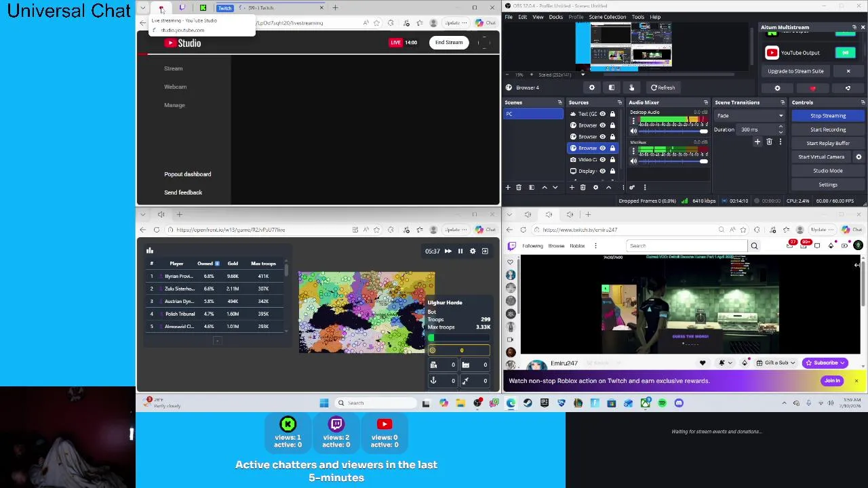Dismiss the Roblox banner with its X
Image resolution: width=868 pixels, height=488 pixels.
coord(856,381)
